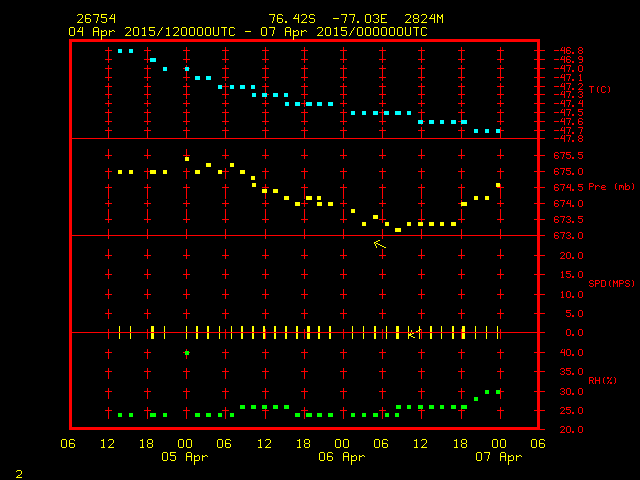This screenshot has height=480, width=640.
Task: Click the 674.0 pressure tick value
Action: pos(569,204)
